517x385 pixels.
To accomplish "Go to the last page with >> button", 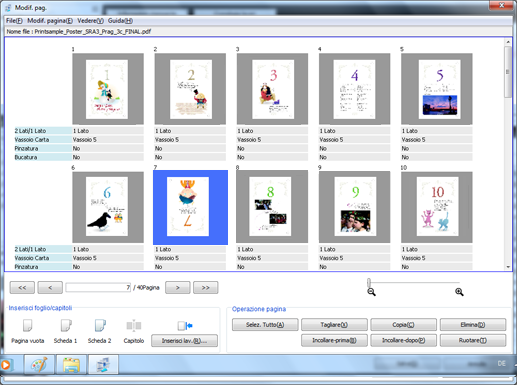I will point(206,288).
